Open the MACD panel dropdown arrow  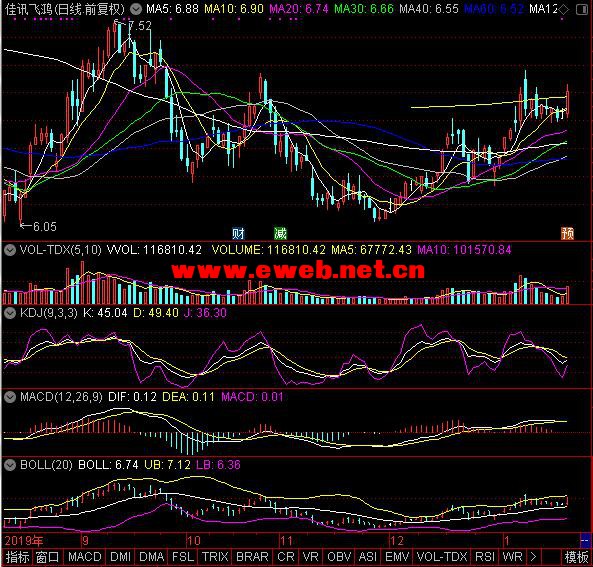click(10, 397)
